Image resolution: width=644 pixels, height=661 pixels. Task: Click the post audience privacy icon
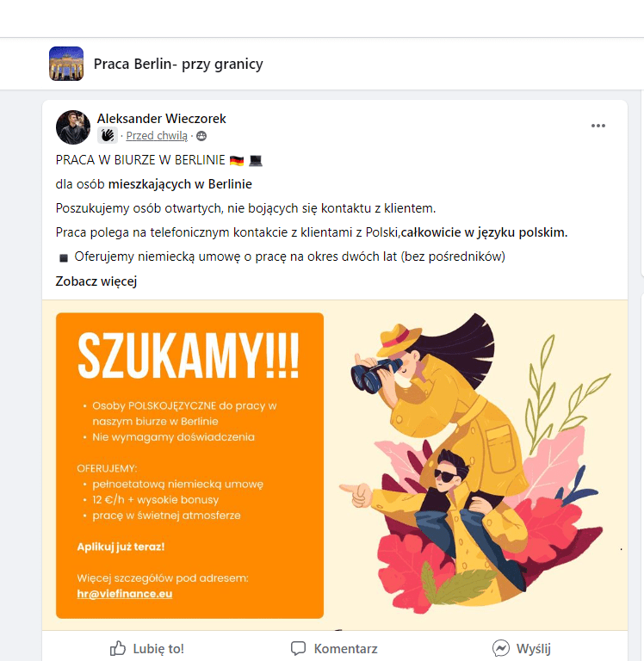[x=201, y=136]
